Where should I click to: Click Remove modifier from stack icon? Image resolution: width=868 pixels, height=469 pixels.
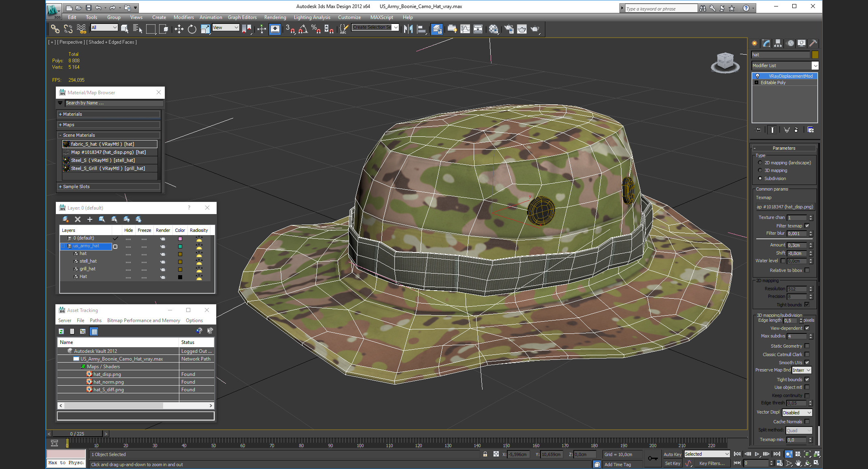(796, 130)
